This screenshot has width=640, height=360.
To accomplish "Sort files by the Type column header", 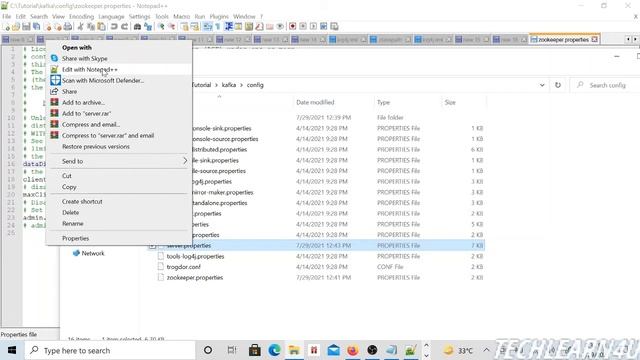I will (x=383, y=102).
